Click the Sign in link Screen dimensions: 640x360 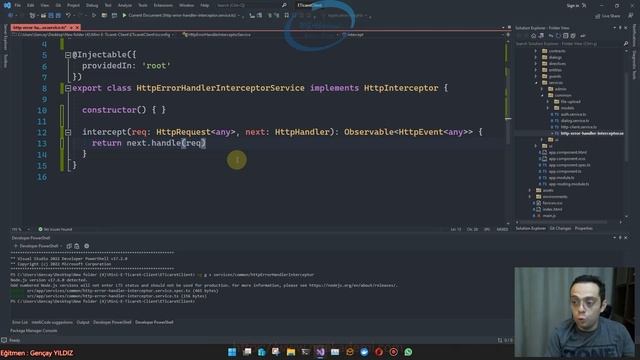coord(573,5)
